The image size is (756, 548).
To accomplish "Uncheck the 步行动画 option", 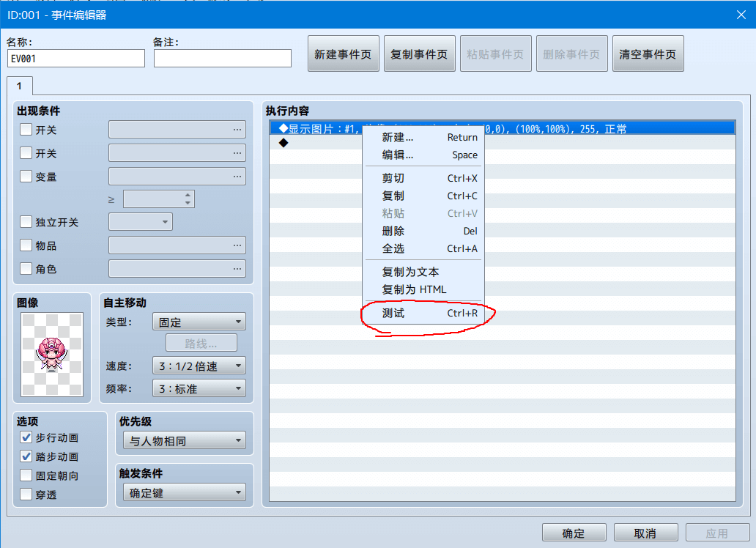I will (26, 437).
